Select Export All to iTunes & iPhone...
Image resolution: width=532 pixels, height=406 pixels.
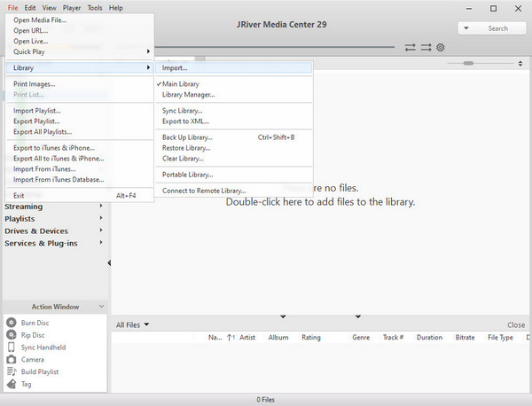(x=80, y=159)
